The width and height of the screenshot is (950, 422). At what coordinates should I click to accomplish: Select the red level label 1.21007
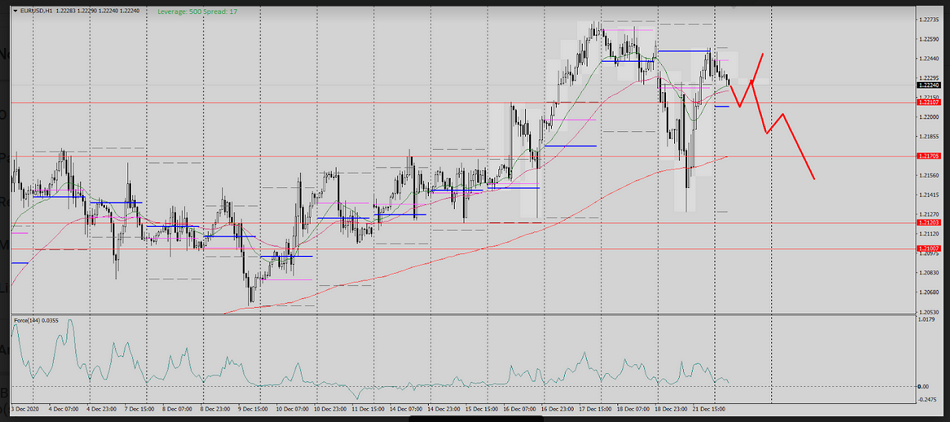(928, 247)
